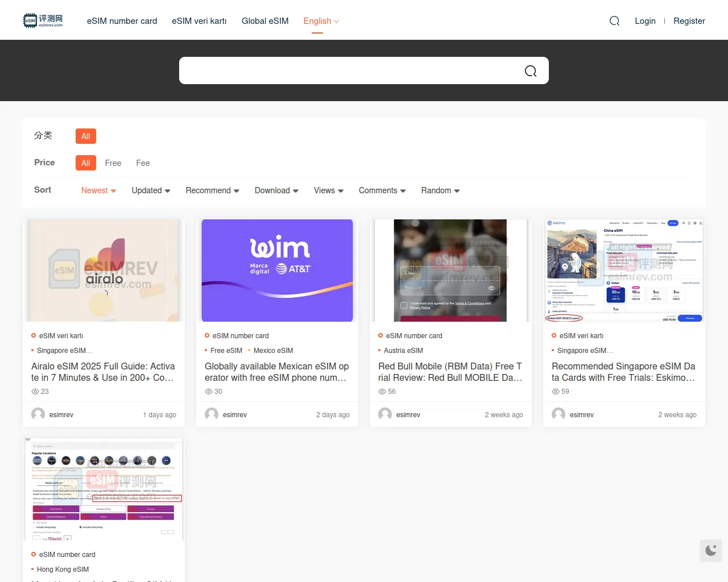728x582 pixels.
Task: Click into the large search input field
Action: pyautogui.click(x=347, y=70)
